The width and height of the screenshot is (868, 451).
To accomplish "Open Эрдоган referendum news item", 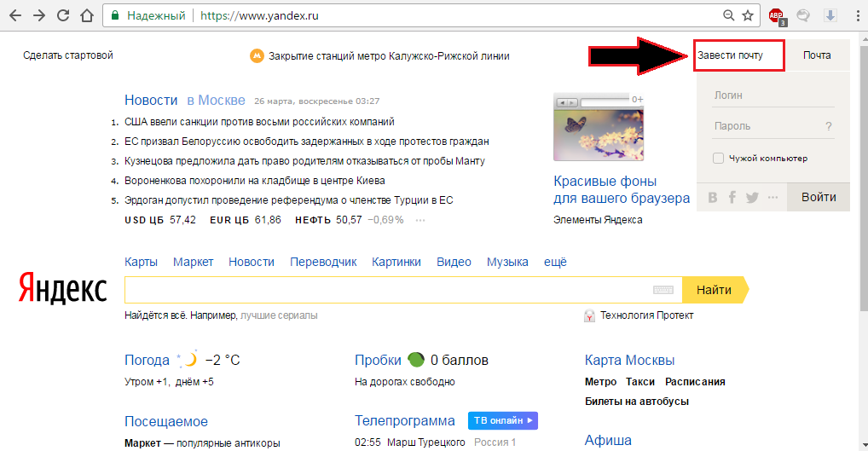I will pos(289,200).
